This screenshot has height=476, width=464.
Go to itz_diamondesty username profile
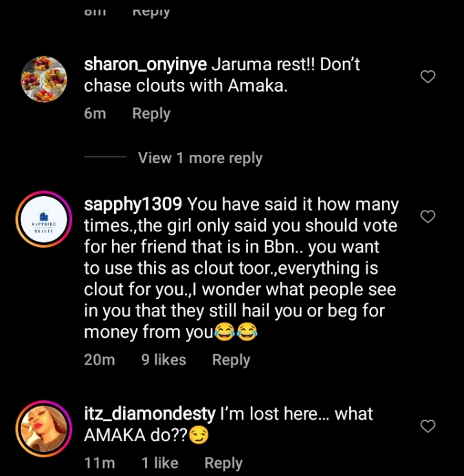coord(149,414)
